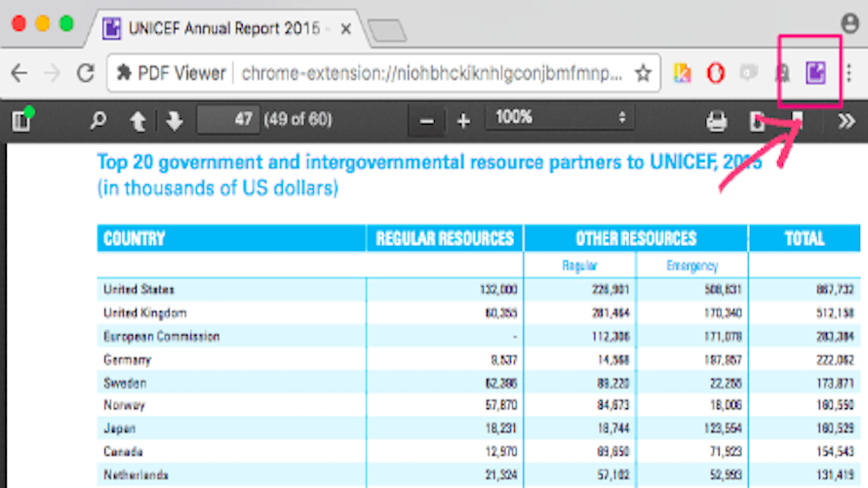
Task: Bookmark this page with the star
Action: click(643, 73)
